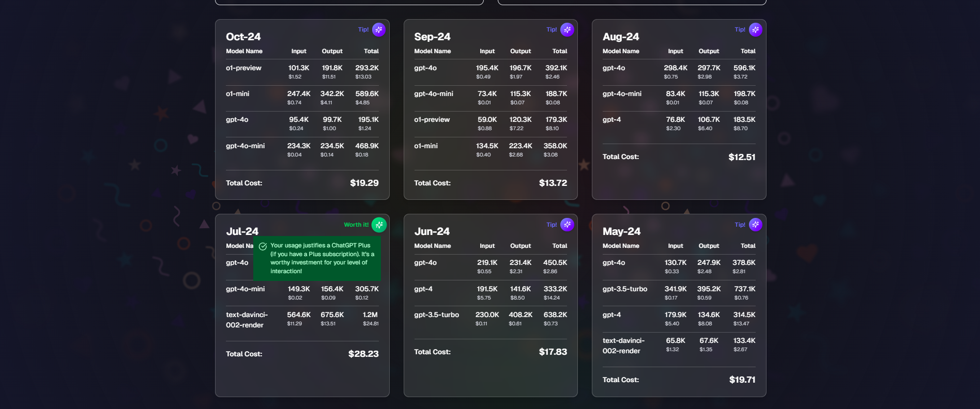980x409 pixels.
Task: Click the 392.1K total in Sep-24
Action: 556,68
